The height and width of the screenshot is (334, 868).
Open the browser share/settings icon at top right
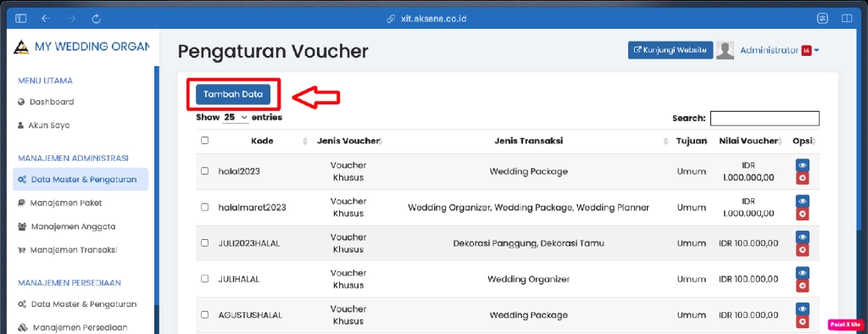coord(822,19)
